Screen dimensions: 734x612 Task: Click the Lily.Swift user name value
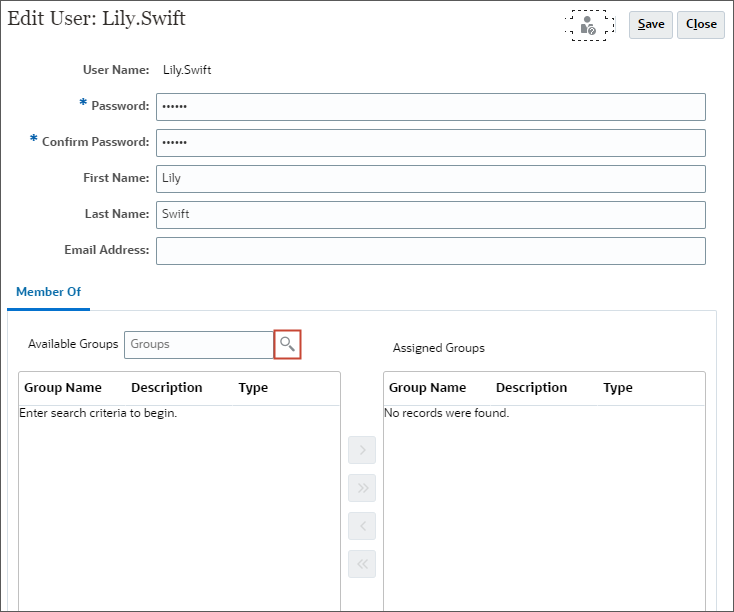tap(187, 70)
